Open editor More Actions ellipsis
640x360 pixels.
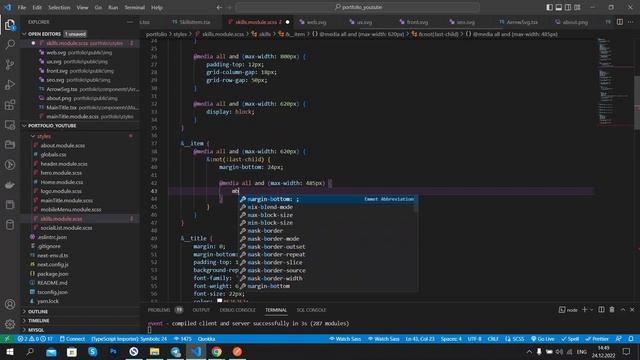(631, 22)
